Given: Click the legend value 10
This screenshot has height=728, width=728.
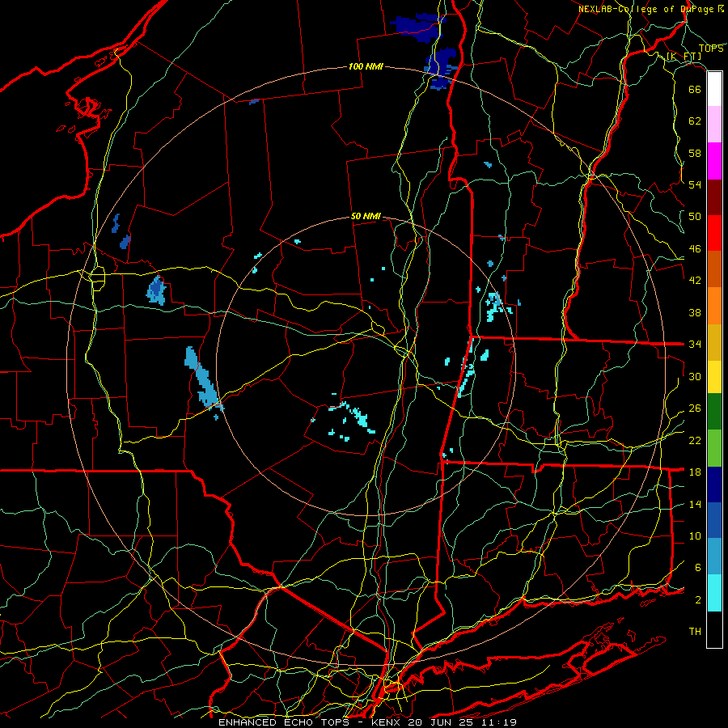Looking at the screenshot, I should [x=695, y=535].
